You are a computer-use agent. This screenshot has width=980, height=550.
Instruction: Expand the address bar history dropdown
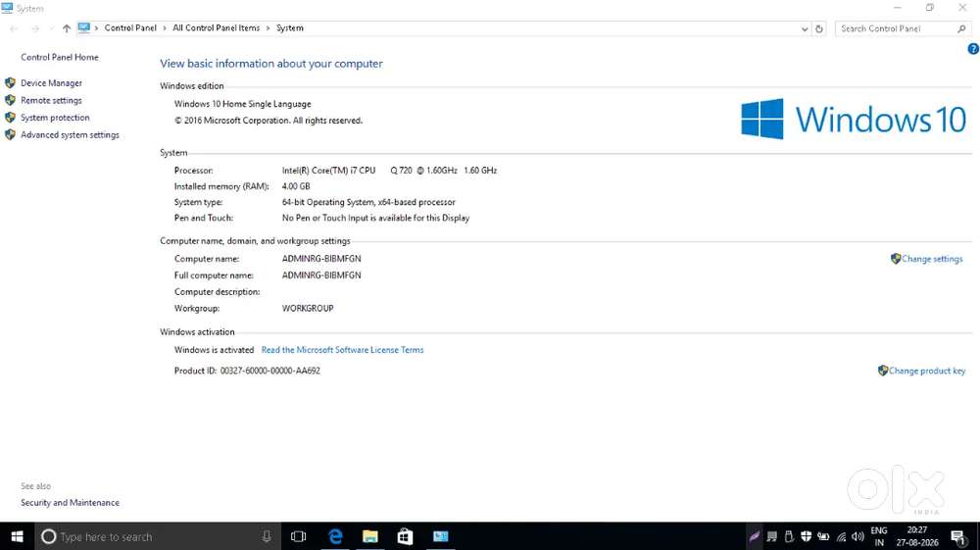[805, 28]
